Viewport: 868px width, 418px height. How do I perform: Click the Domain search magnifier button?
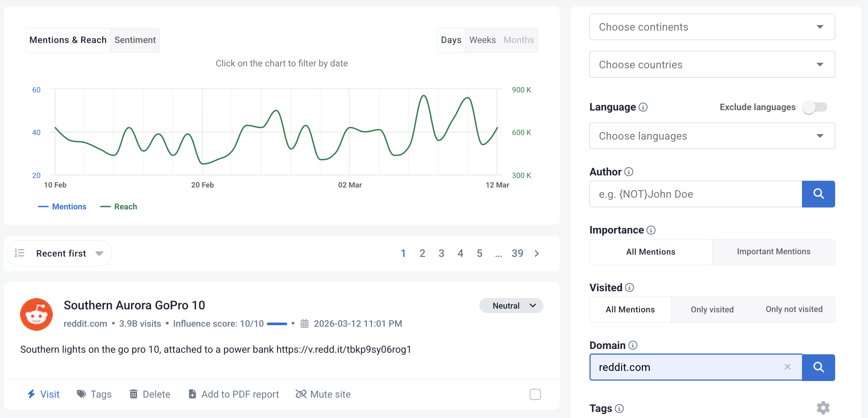tap(818, 367)
